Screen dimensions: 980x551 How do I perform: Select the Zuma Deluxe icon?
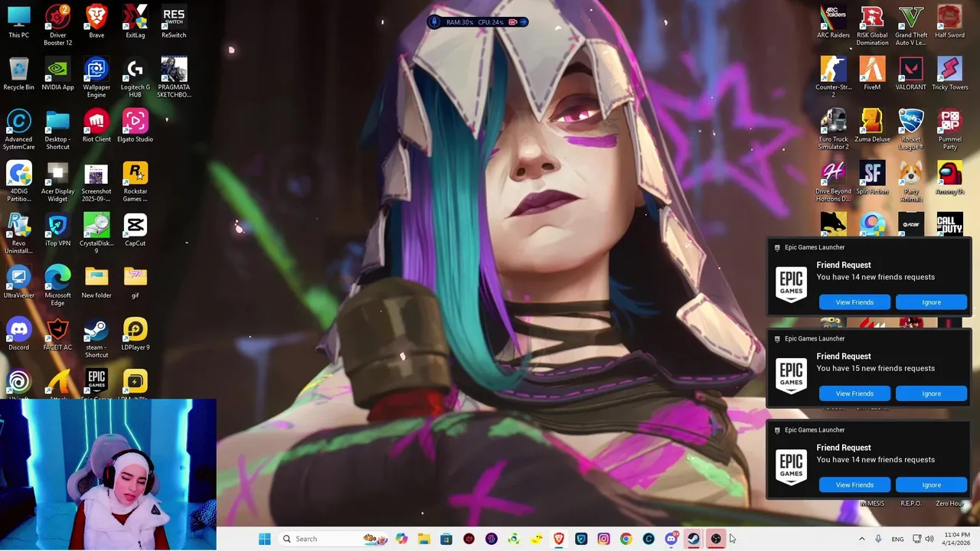pos(872,126)
